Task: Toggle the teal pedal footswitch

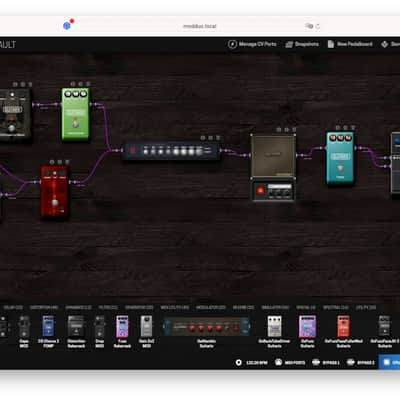Action: click(340, 167)
